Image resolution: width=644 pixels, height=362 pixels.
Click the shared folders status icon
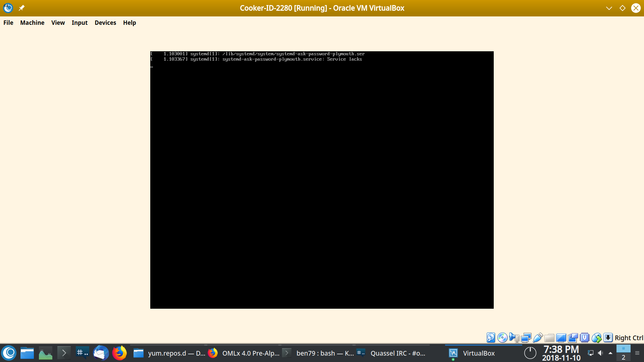[549, 338]
